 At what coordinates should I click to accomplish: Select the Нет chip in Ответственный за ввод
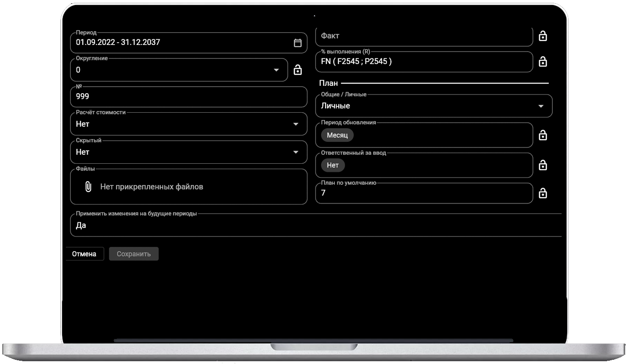pyautogui.click(x=333, y=165)
